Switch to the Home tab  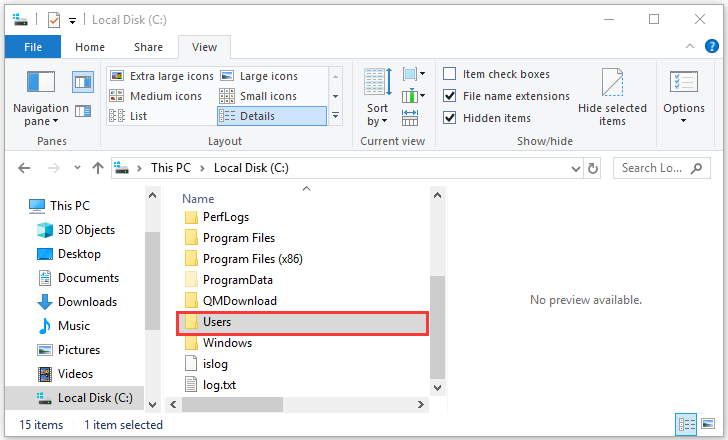click(x=90, y=47)
